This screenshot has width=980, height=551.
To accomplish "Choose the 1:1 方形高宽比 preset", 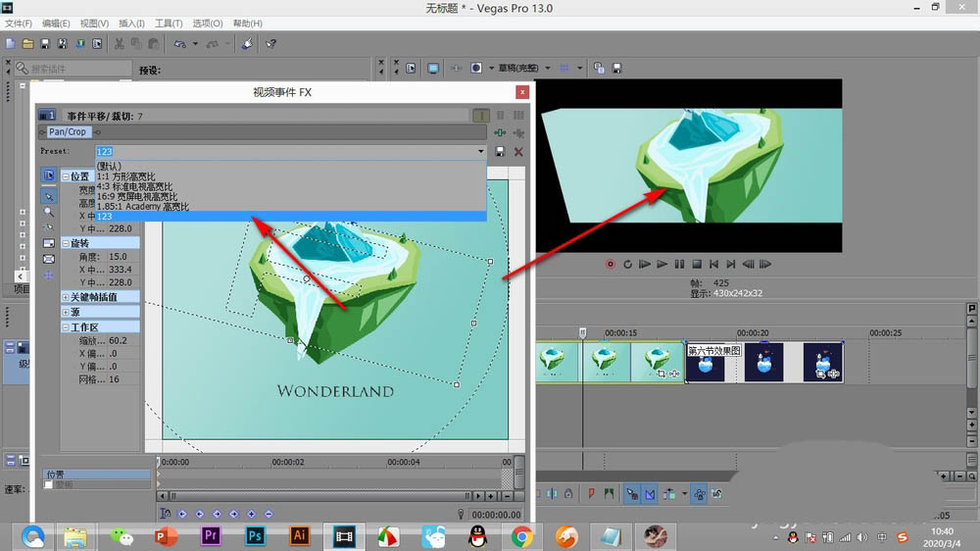I will click(x=291, y=176).
